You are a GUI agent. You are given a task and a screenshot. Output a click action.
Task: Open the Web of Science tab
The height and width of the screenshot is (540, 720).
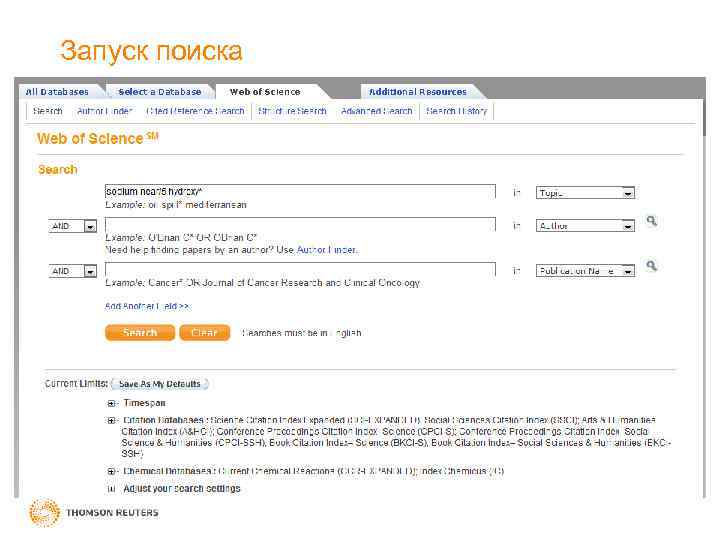tap(265, 92)
